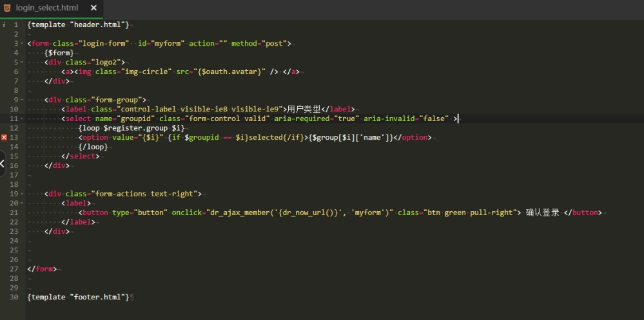The image size is (644, 320).
Task: Click the 确认登录 button text in code
Action: pos(542,212)
